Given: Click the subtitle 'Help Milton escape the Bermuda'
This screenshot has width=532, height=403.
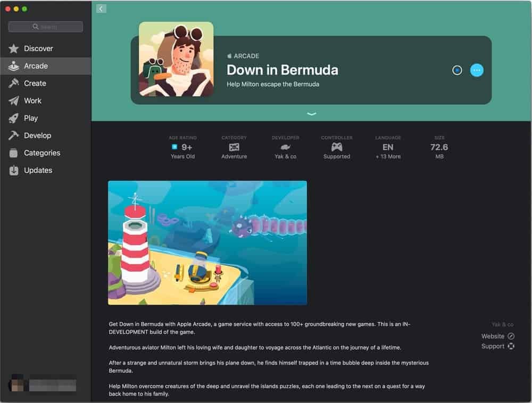Looking at the screenshot, I should [273, 84].
